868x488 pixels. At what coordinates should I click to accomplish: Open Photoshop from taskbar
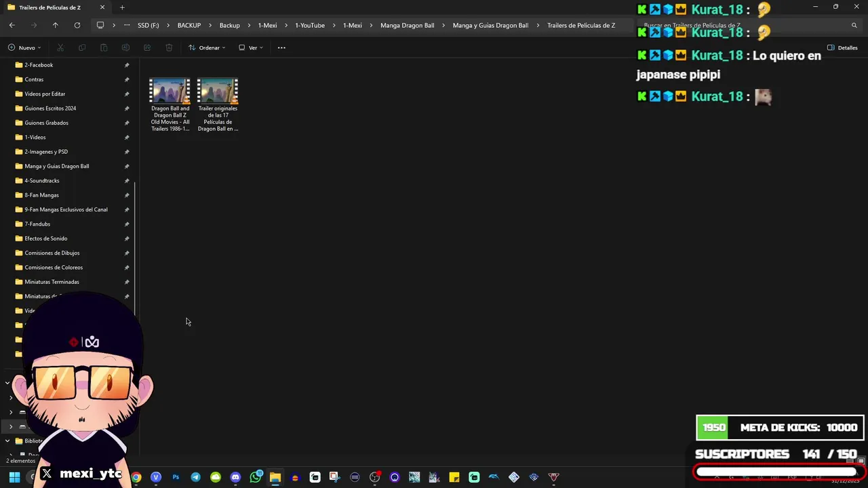point(176,477)
